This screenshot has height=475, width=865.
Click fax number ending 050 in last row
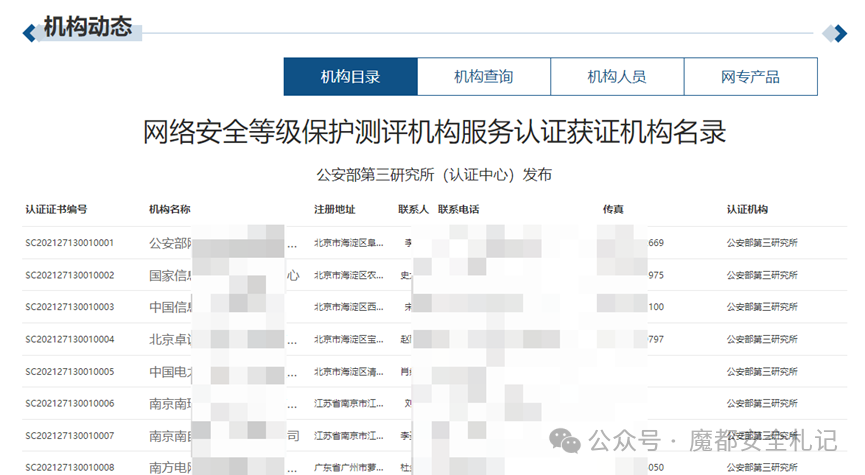pos(656,467)
